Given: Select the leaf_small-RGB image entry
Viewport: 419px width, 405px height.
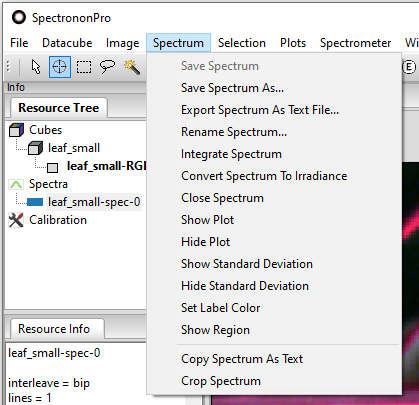Looking at the screenshot, I should click(x=106, y=166).
